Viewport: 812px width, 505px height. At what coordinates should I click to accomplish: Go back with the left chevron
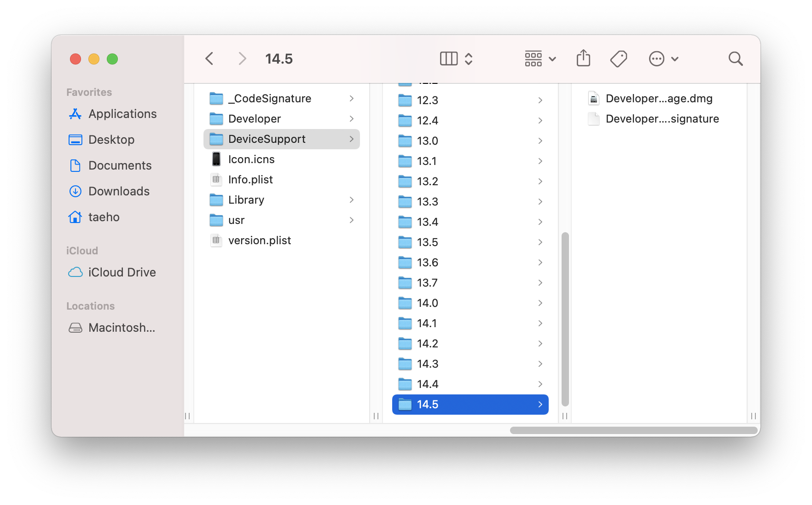[209, 59]
